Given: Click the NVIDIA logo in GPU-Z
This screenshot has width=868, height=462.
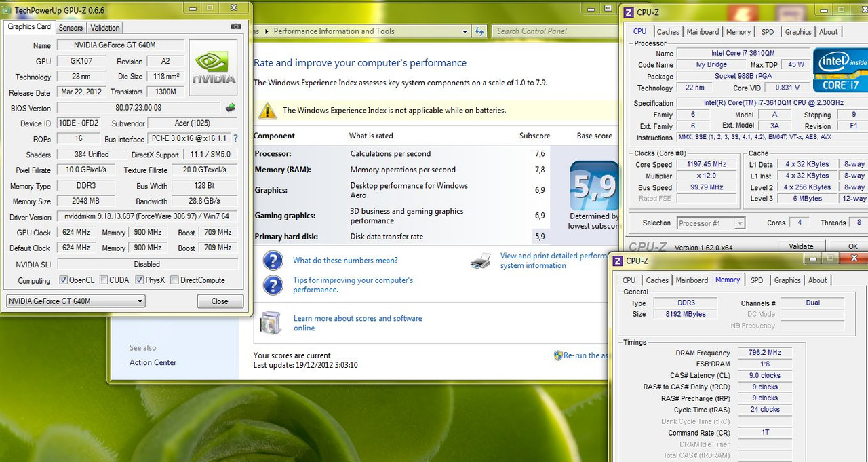Looking at the screenshot, I should tap(214, 68).
